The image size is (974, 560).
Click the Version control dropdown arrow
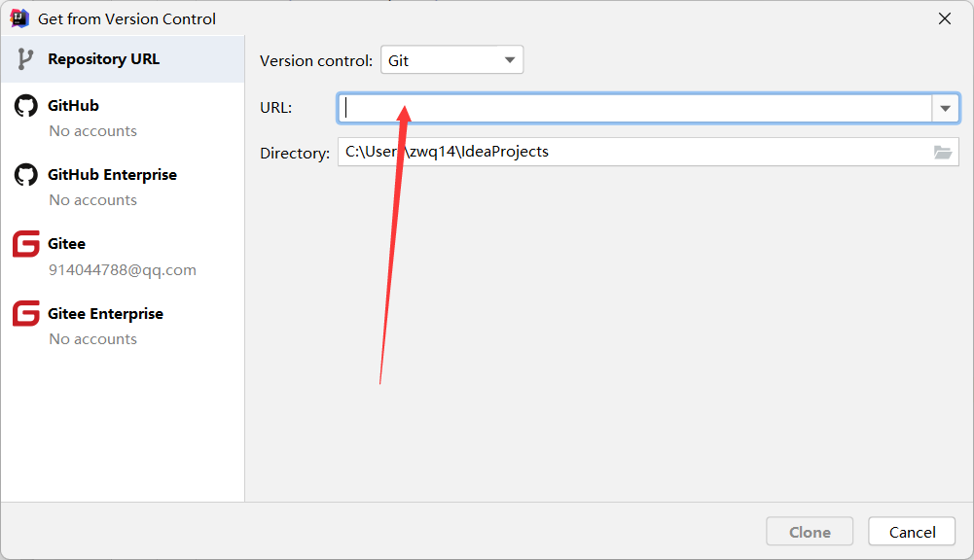(x=509, y=60)
